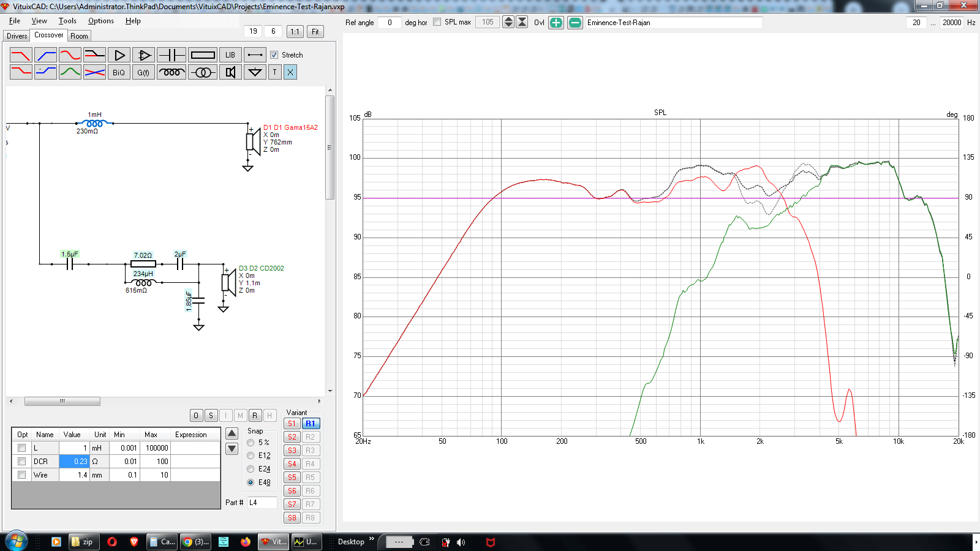Click the S button next to O

coord(211,416)
